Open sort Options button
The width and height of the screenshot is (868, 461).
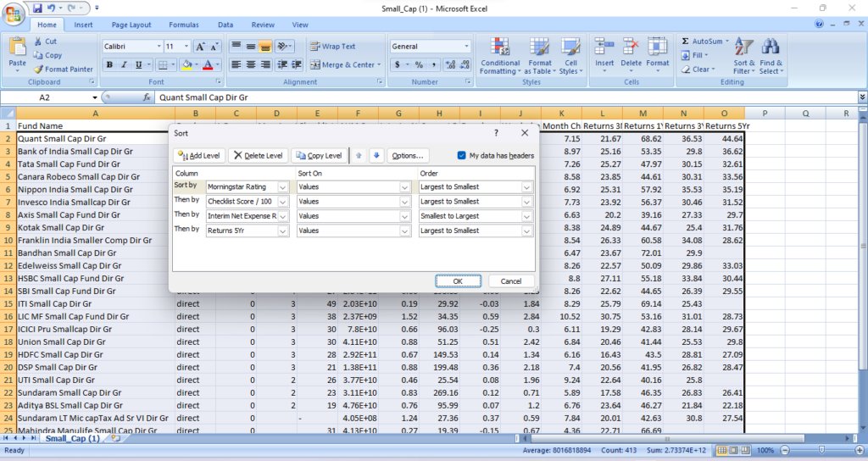pos(408,156)
